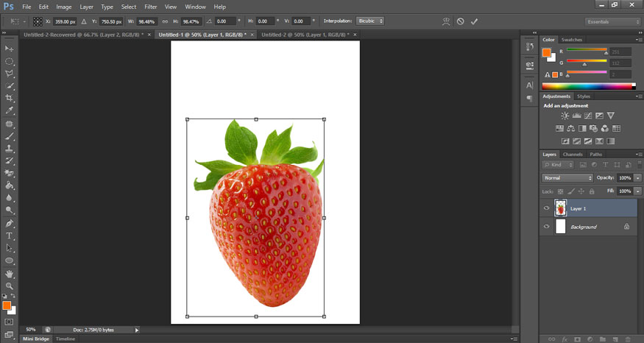Switch to the Channels tab
Image resolution: width=644 pixels, height=343 pixels.
point(573,155)
